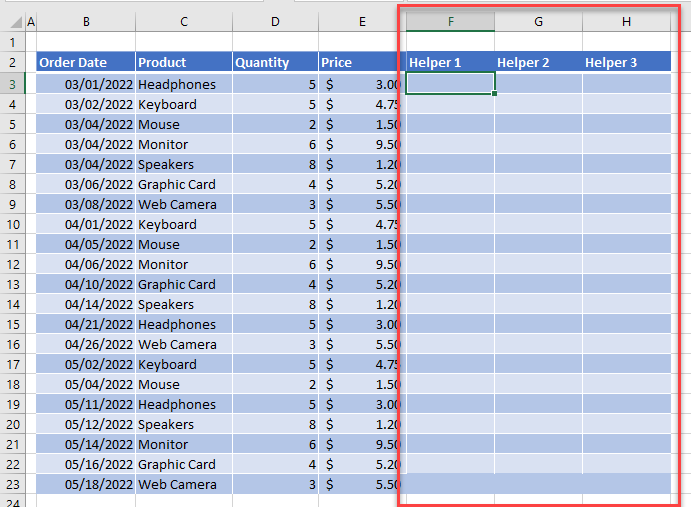Image resolution: width=691 pixels, height=507 pixels.
Task: Select column E header
Action: [x=361, y=21]
